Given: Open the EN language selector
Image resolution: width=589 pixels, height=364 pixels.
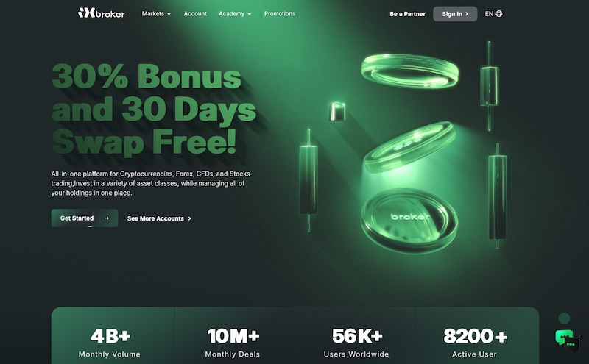Looking at the screenshot, I should pos(493,14).
